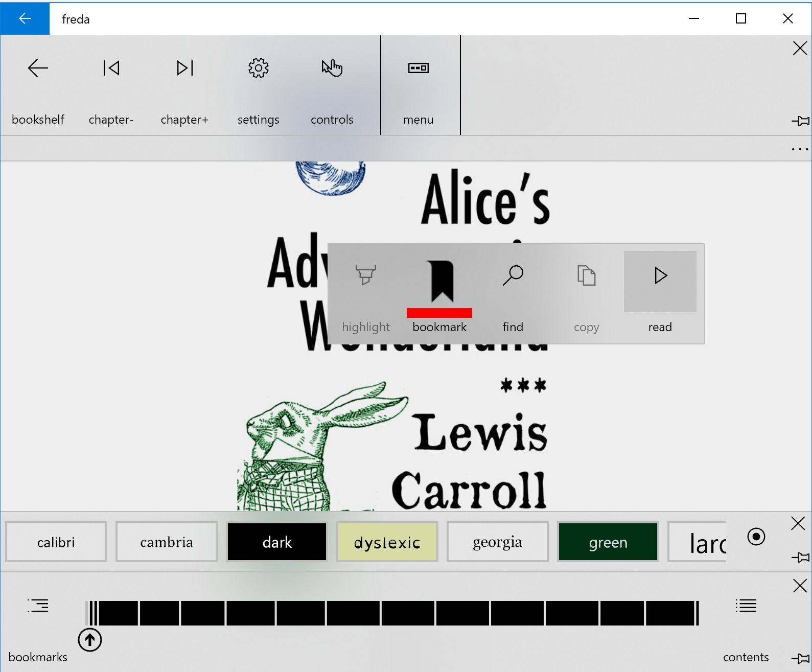812x672 pixels.
Task: Close the command bar holding bookshelf and settings
Action: (800, 48)
